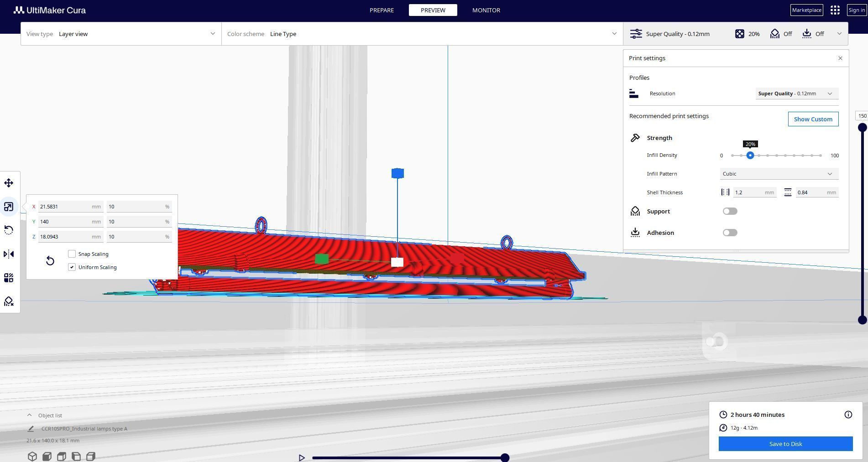Image resolution: width=868 pixels, height=462 pixels.
Task: Switch to the PREPARE tab
Action: click(382, 10)
